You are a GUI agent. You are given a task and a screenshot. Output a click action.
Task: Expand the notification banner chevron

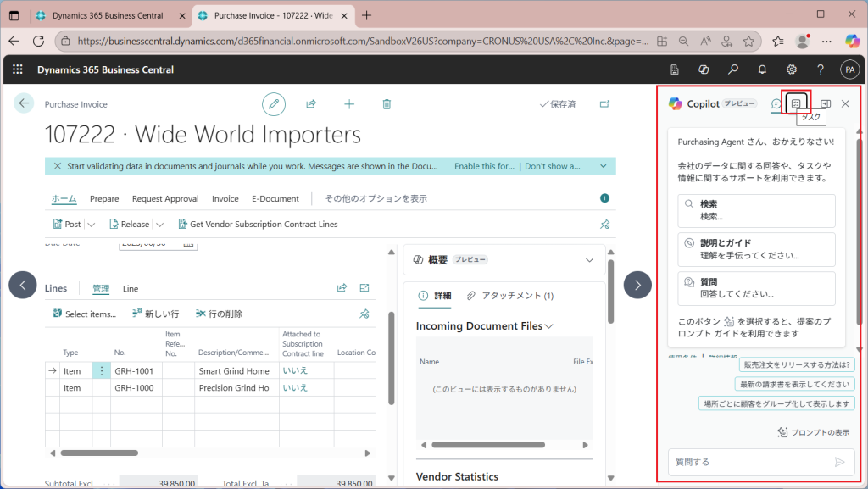coord(604,166)
